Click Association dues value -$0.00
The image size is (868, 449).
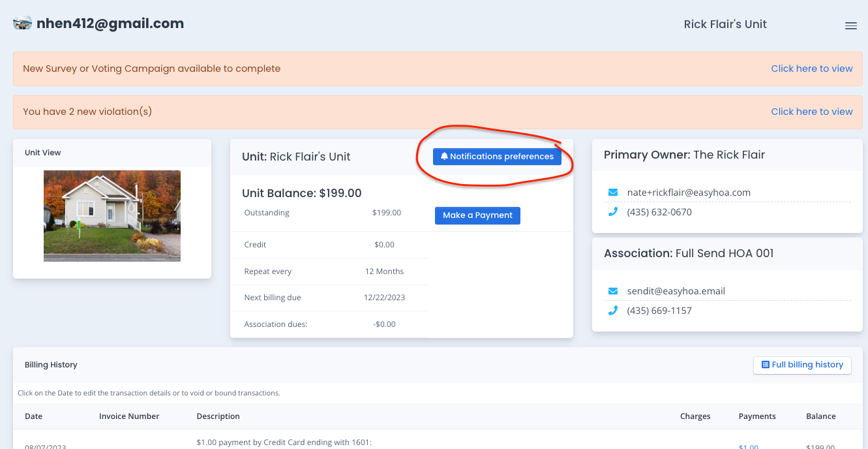tap(385, 324)
